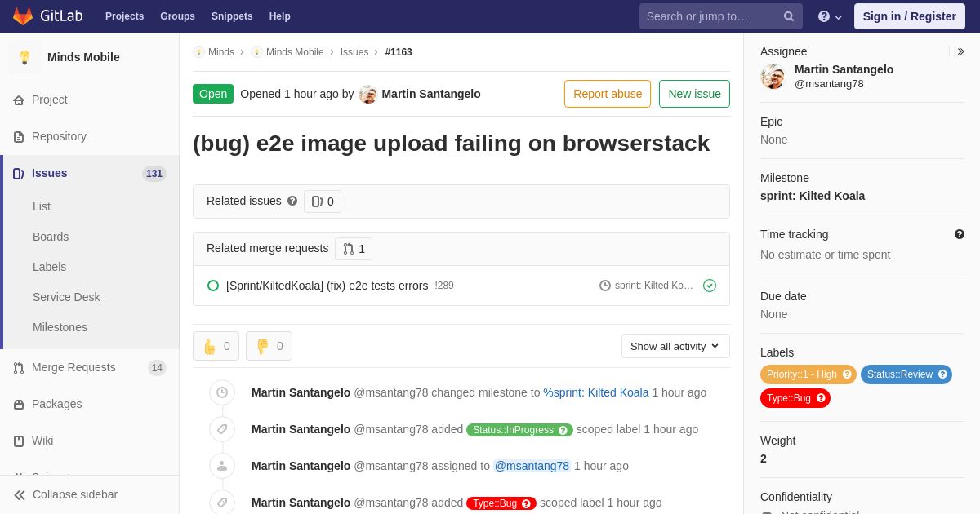
Task: Open merge request e2e tests errors
Action: (327, 286)
